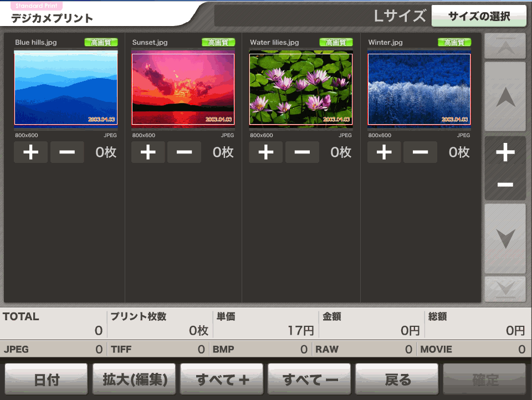This screenshot has width=532, height=400.
Task: Add one copy of Water lilies.jpg
Action: click(265, 152)
